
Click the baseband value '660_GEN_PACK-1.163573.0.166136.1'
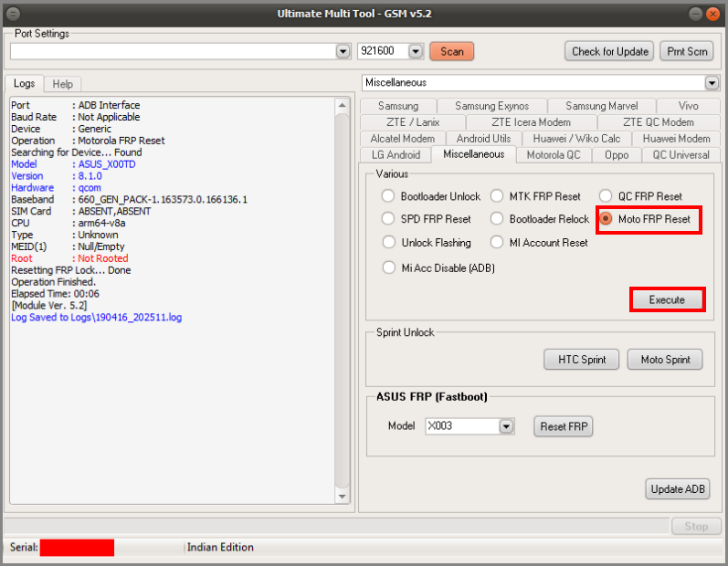pyautogui.click(x=163, y=200)
